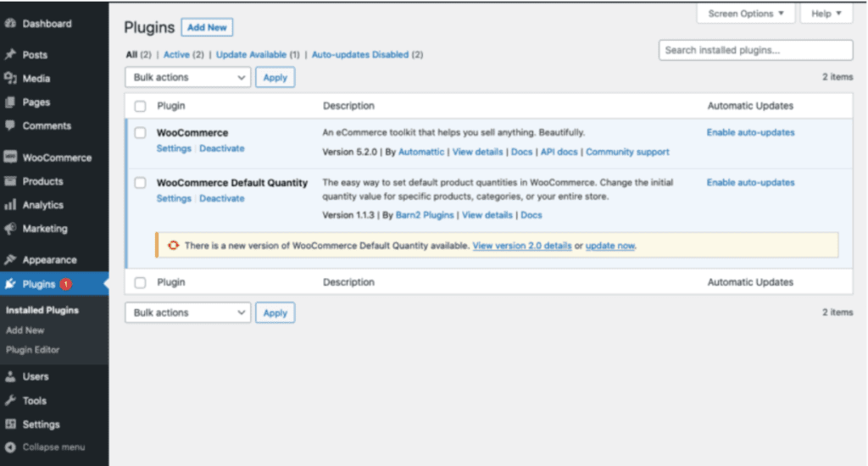Open Media menu in sidebar
This screenshot has width=868, height=466.
coord(36,79)
